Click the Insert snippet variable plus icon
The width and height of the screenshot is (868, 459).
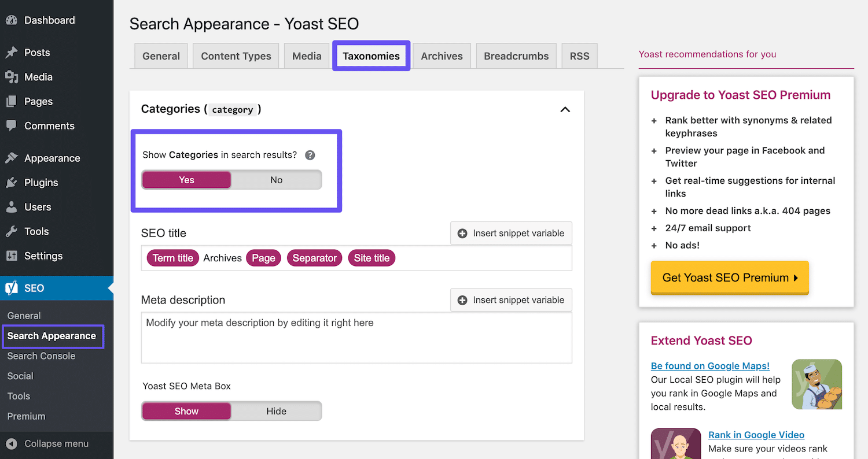pos(462,233)
